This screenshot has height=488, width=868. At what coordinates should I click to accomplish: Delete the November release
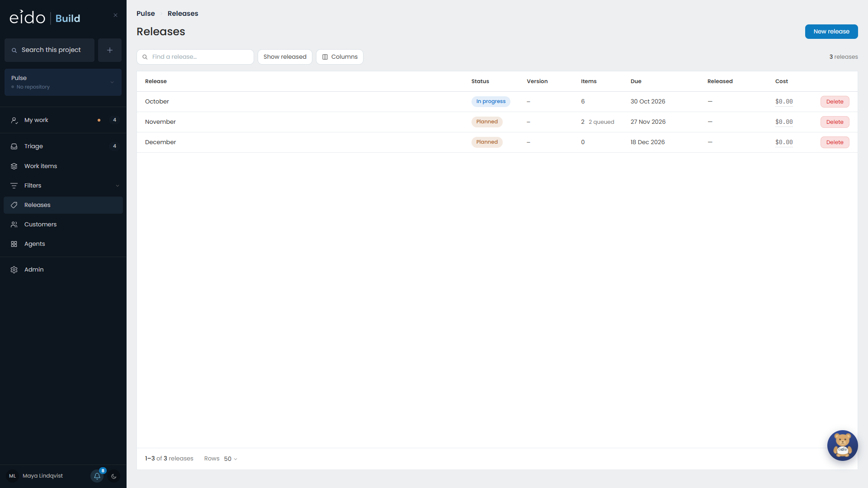point(835,122)
